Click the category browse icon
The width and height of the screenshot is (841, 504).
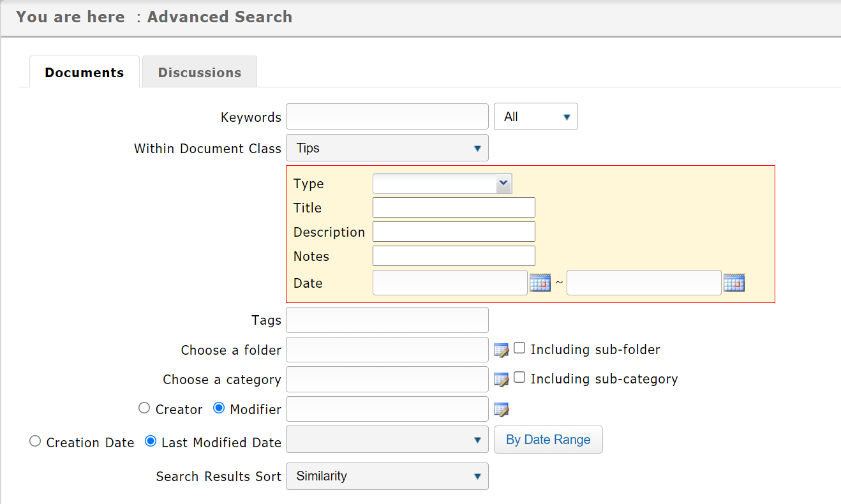tap(502, 380)
